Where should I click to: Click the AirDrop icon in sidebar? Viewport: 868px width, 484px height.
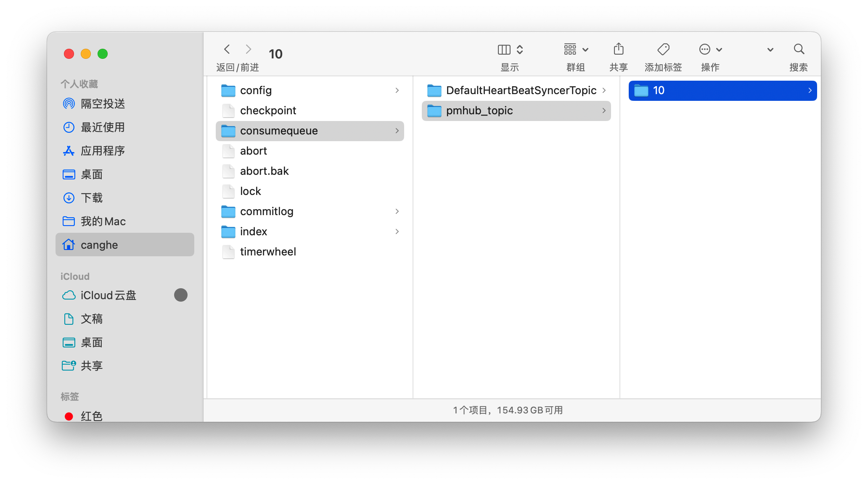click(68, 104)
